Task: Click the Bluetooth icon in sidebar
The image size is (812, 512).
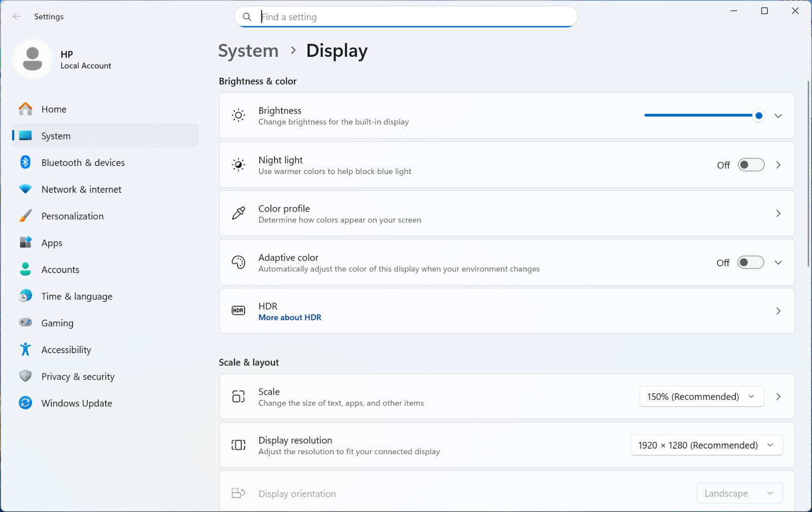Action: click(x=25, y=162)
